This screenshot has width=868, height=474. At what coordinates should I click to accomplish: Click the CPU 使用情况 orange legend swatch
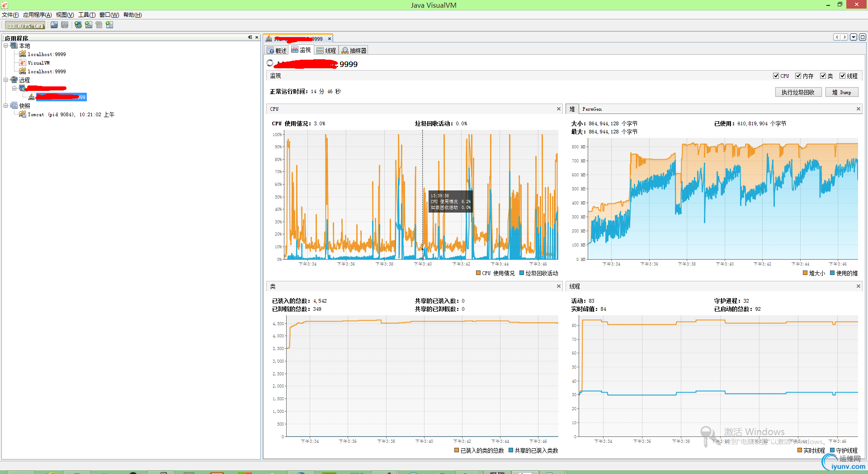(x=478, y=273)
